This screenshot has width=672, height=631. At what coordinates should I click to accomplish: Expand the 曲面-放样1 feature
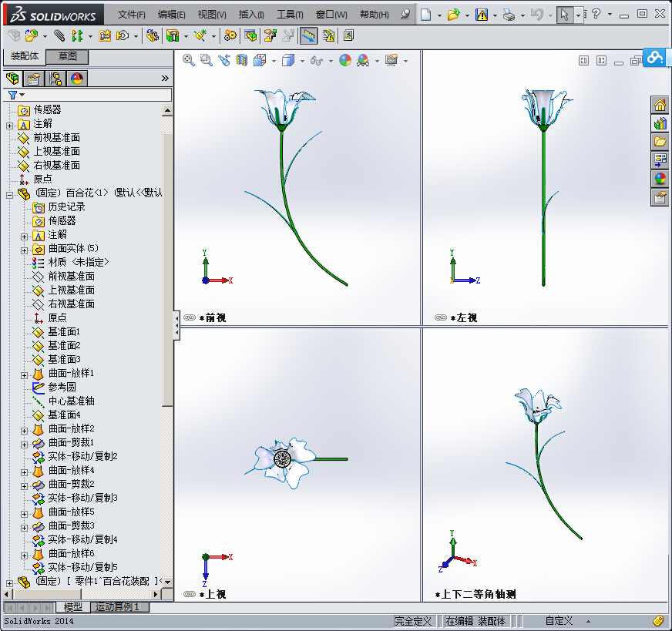click(25, 375)
